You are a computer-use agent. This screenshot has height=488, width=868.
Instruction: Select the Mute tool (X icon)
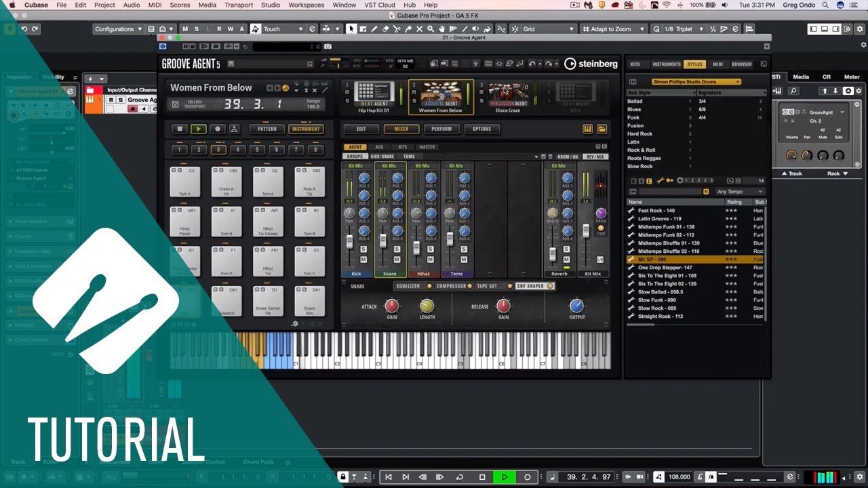coord(419,29)
